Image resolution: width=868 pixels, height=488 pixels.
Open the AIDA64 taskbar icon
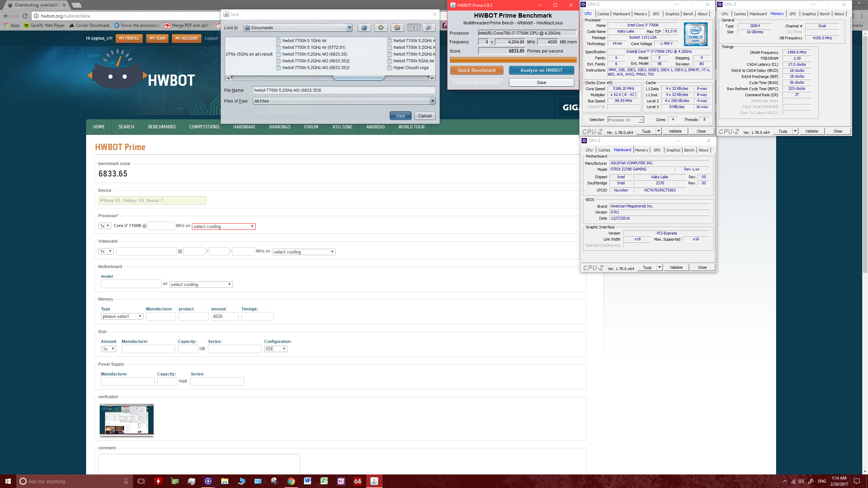click(357, 481)
